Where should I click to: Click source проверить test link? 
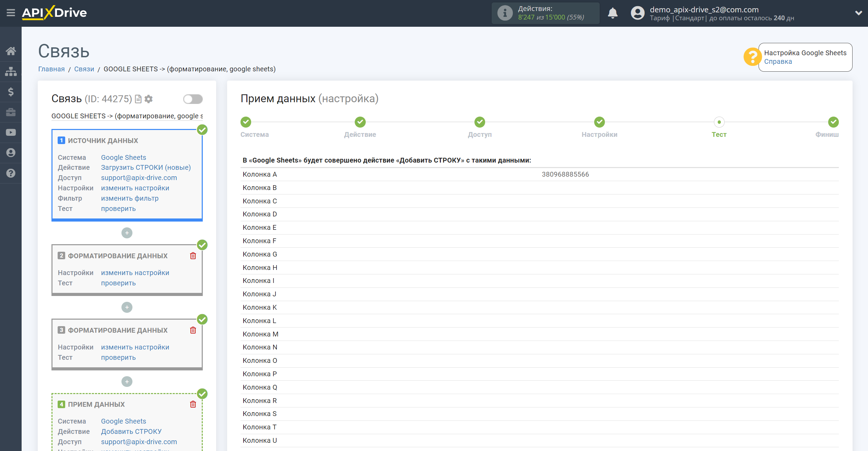coord(118,209)
